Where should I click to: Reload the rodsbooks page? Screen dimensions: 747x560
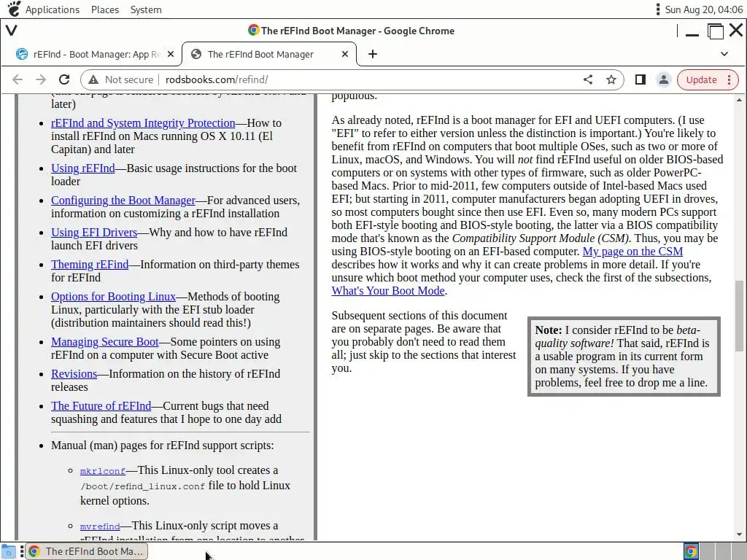click(x=64, y=79)
